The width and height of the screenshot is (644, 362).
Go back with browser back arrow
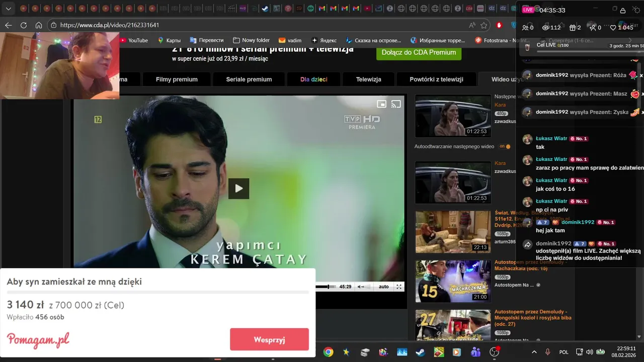click(x=9, y=25)
